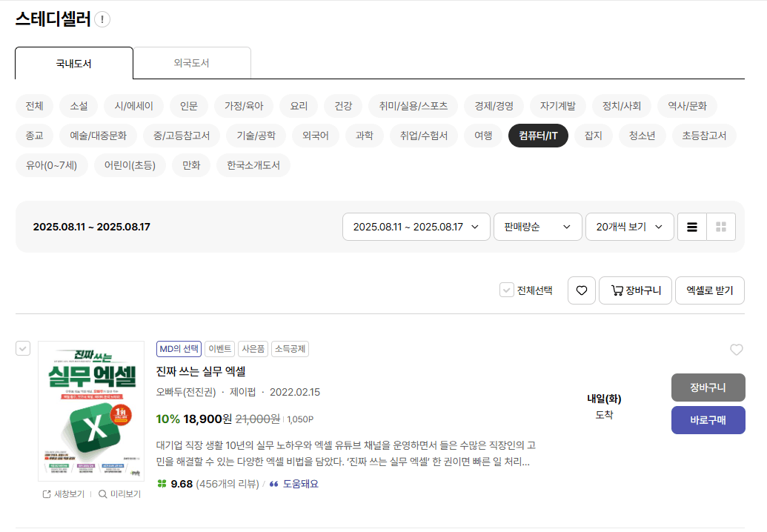767x532 pixels.
Task: Select the 가정/육아 category chip
Action: (x=244, y=106)
